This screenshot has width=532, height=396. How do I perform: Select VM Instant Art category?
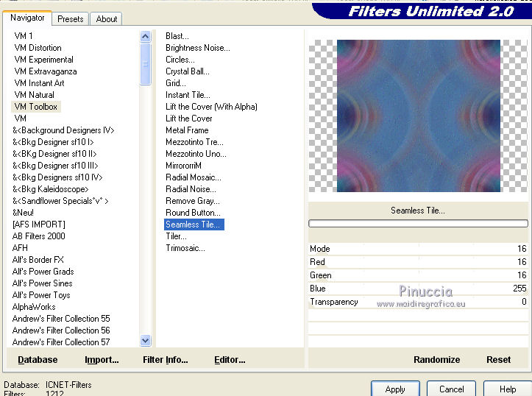pos(39,82)
